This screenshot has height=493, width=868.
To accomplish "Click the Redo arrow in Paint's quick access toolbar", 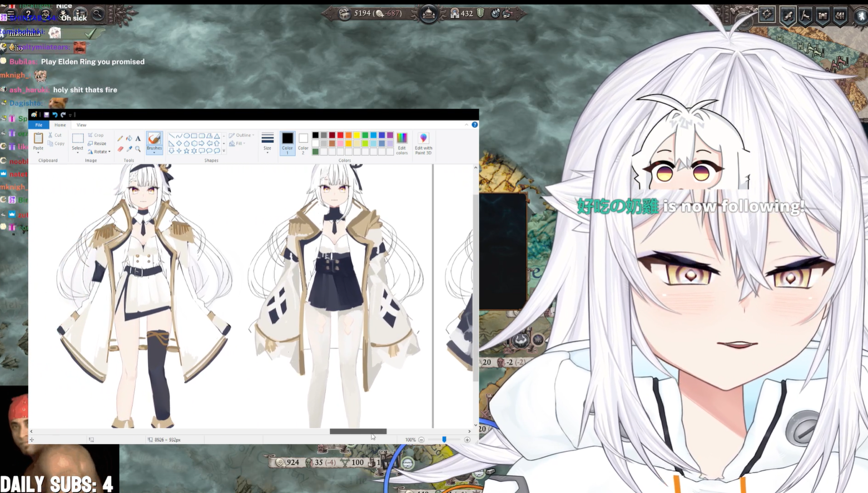I will click(x=63, y=114).
